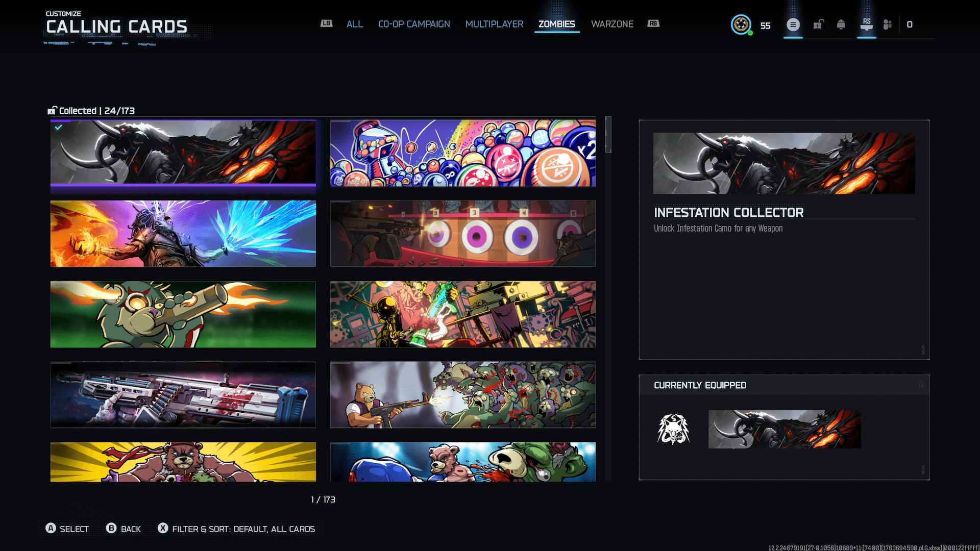Click the currently equipped wolf emblem
980x551 pixels.
click(673, 429)
